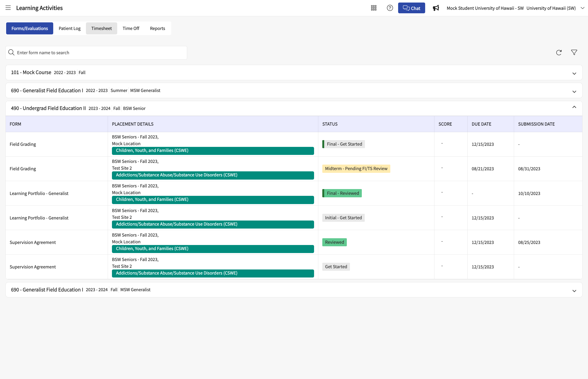Go to the Reports tab
Screen dimensions: 588x379
(157, 28)
